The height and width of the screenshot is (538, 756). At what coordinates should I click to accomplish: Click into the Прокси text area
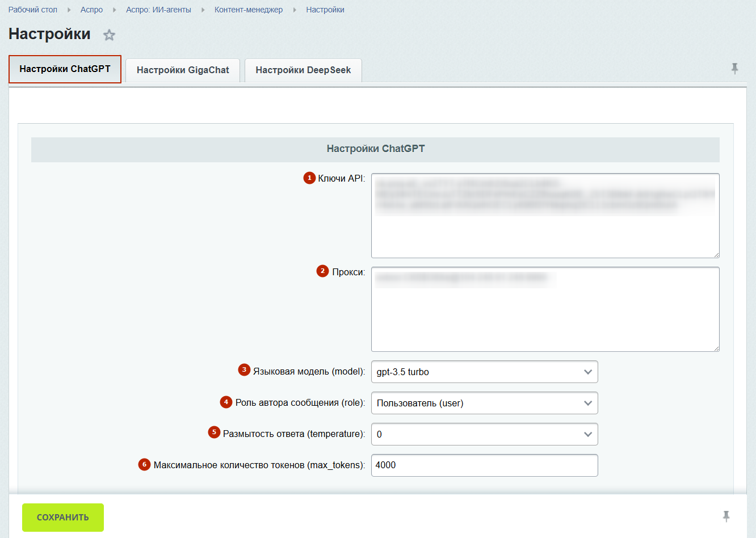[x=545, y=309]
